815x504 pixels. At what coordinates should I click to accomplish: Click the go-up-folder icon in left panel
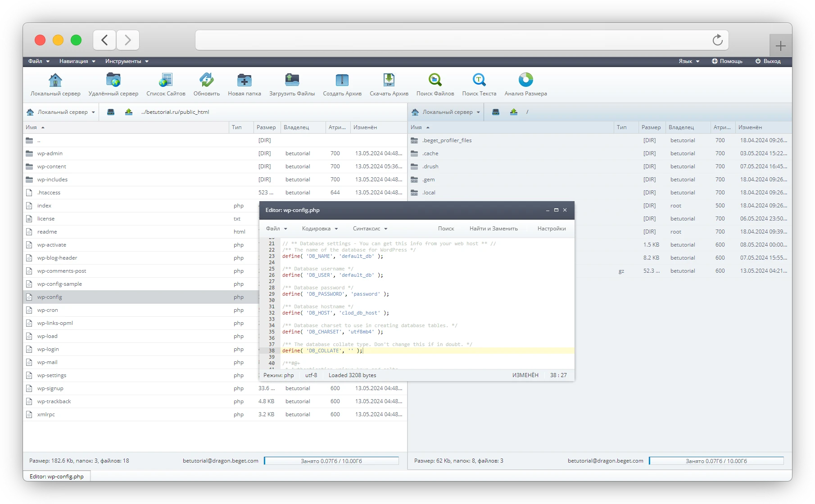click(x=129, y=112)
